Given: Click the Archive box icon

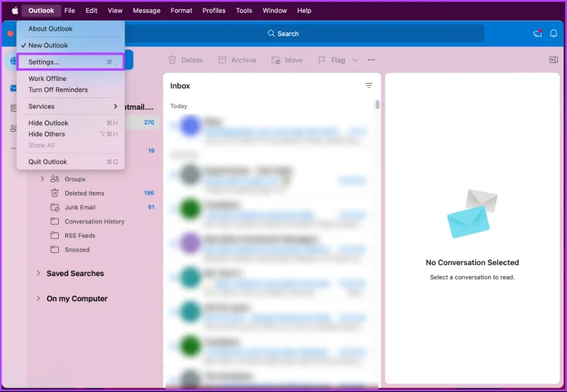Looking at the screenshot, I should [222, 60].
